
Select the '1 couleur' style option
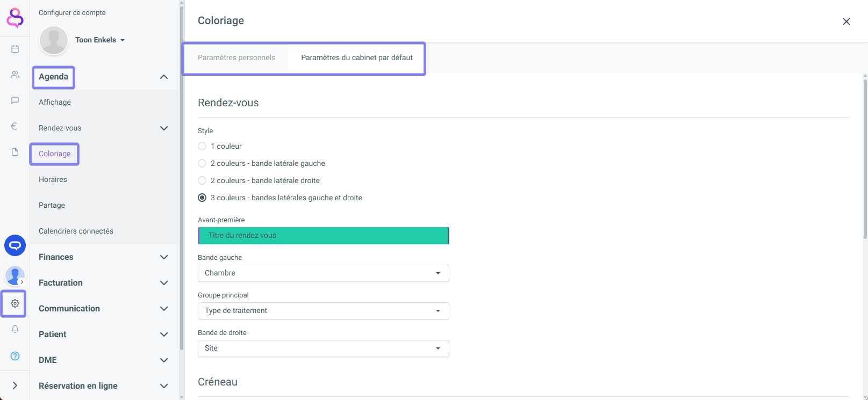point(202,146)
